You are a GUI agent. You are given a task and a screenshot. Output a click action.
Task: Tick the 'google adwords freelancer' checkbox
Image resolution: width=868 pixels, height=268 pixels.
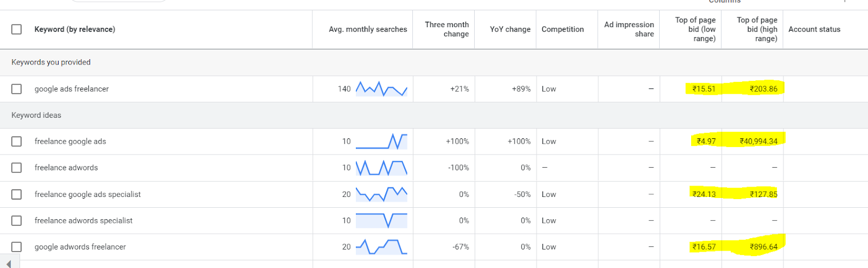click(x=17, y=247)
